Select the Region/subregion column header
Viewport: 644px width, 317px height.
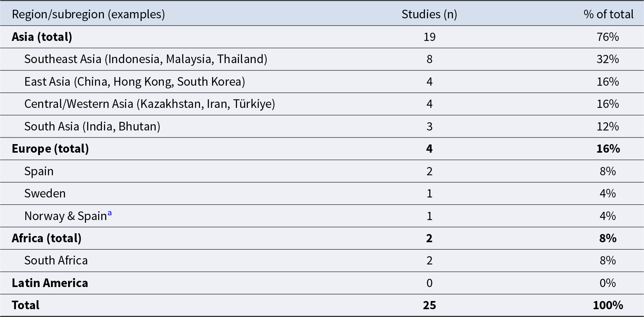click(88, 14)
